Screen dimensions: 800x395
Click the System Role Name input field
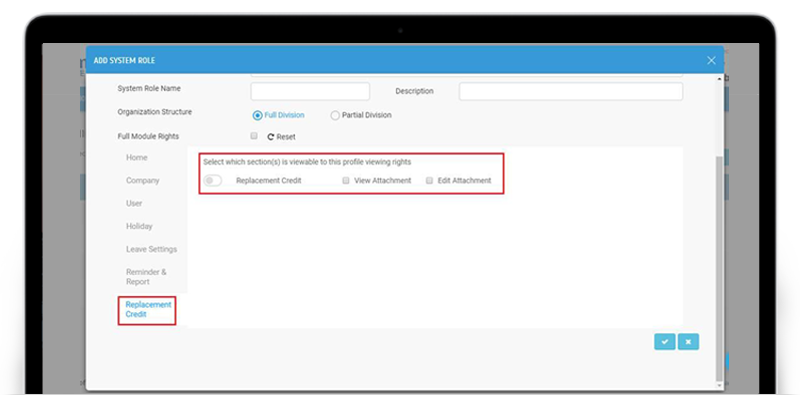point(310,91)
